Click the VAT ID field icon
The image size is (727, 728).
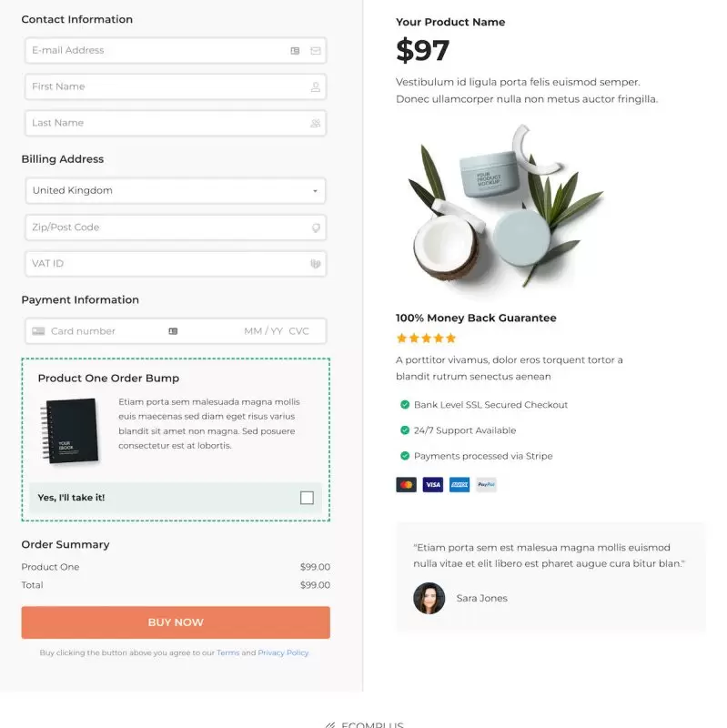pos(315,264)
